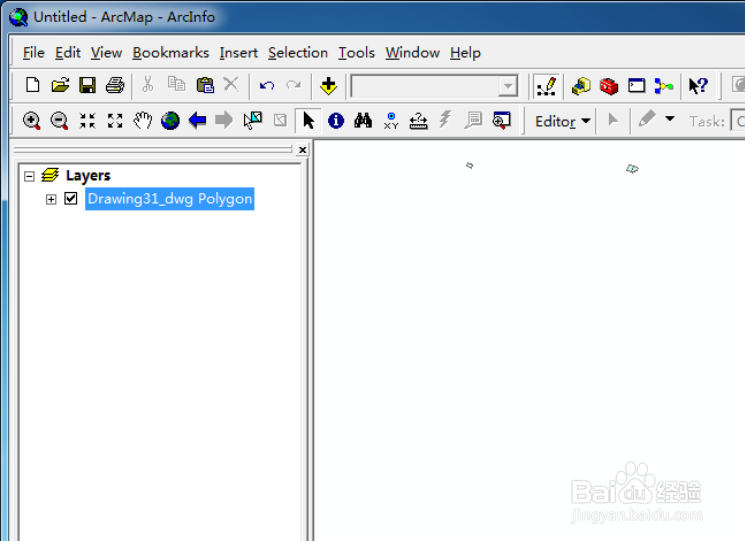Open the Insert menu
Viewport: 745px width, 541px height.
click(239, 53)
